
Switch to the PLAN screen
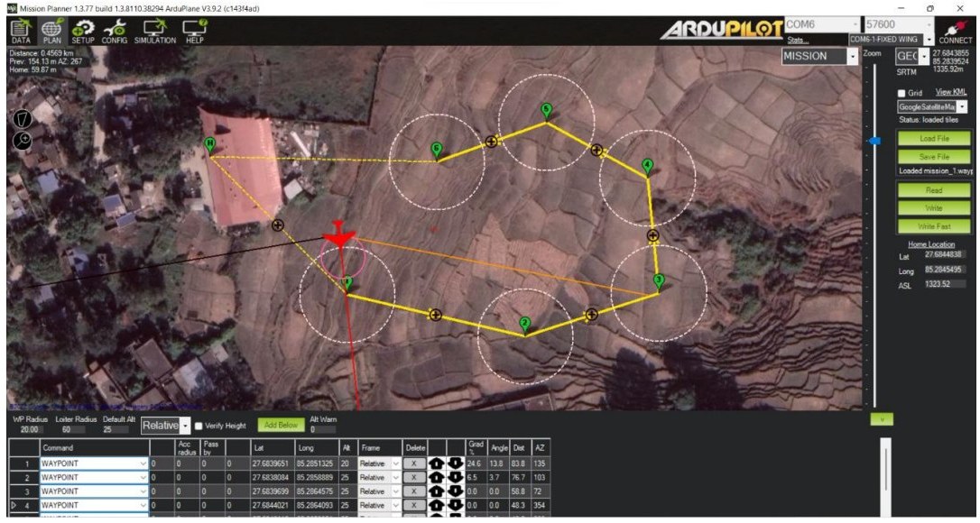(x=51, y=32)
